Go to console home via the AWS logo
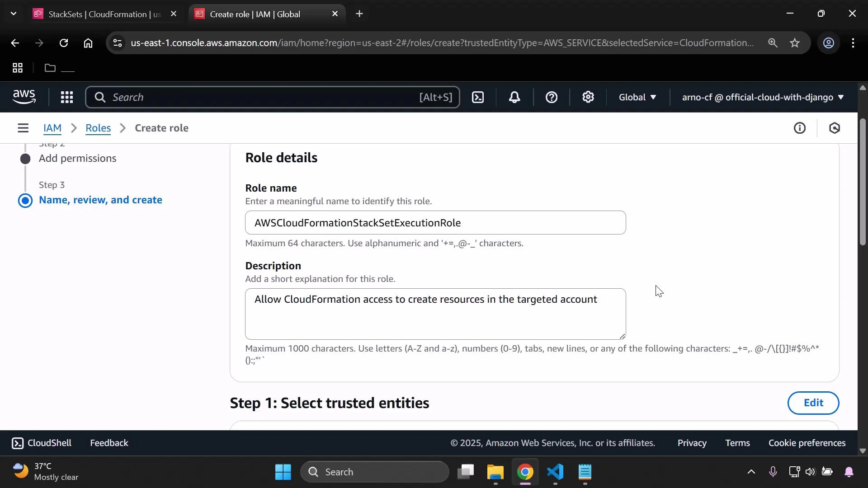The width and height of the screenshot is (868, 488). pos(24,97)
